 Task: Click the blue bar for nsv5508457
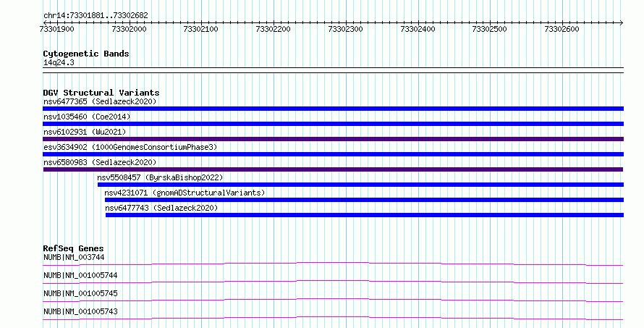click(x=360, y=185)
